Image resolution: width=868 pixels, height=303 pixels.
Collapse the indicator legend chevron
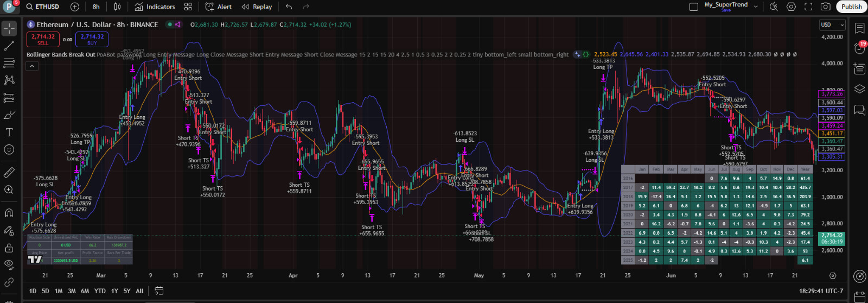[32, 66]
